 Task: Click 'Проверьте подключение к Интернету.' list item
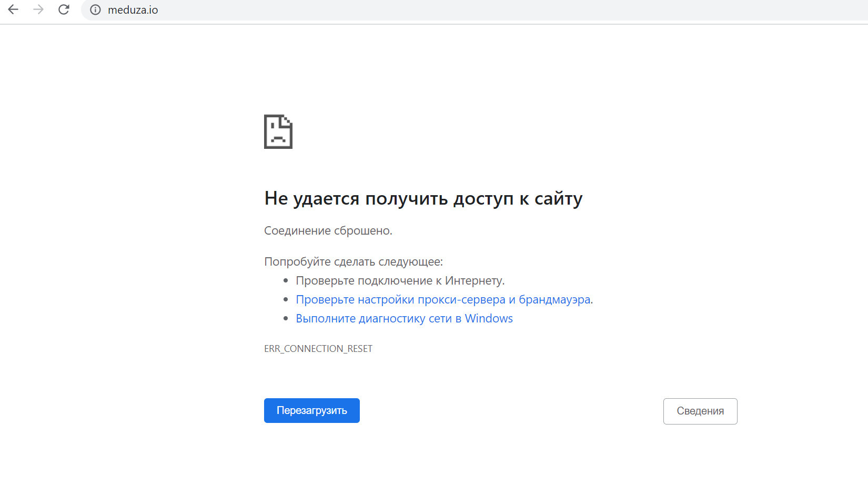(x=400, y=280)
